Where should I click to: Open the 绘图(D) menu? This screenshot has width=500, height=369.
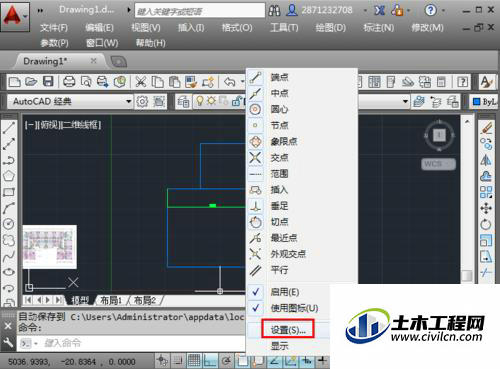(331, 28)
